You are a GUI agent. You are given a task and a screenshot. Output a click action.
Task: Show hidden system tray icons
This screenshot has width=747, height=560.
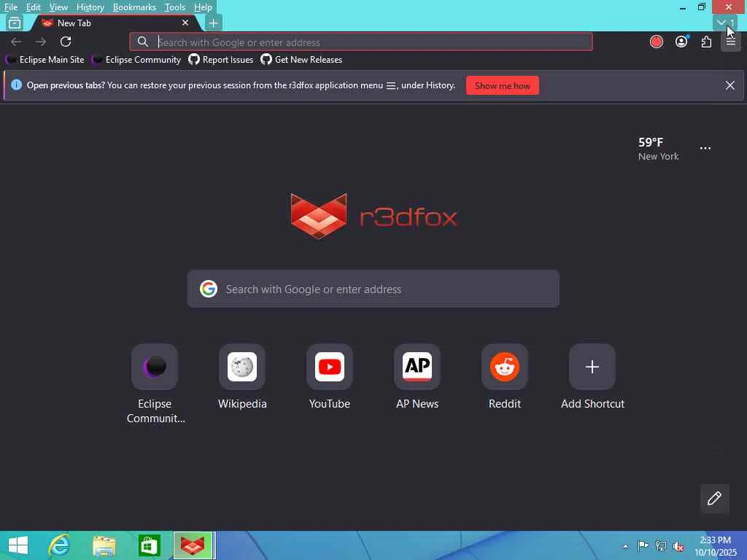click(625, 546)
